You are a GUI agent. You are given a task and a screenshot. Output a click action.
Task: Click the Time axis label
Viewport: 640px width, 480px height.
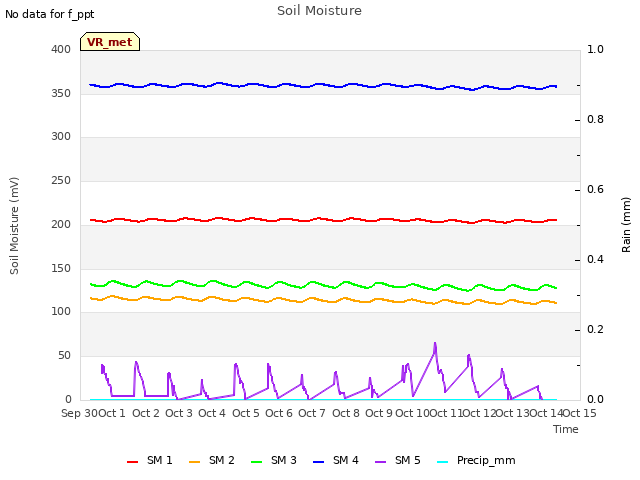point(566,429)
